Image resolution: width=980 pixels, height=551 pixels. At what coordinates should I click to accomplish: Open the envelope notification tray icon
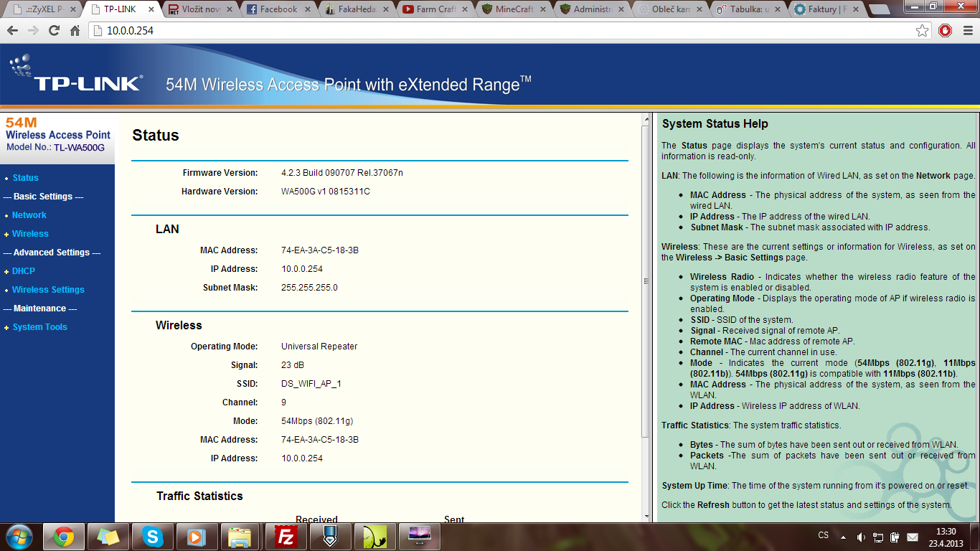click(x=913, y=537)
